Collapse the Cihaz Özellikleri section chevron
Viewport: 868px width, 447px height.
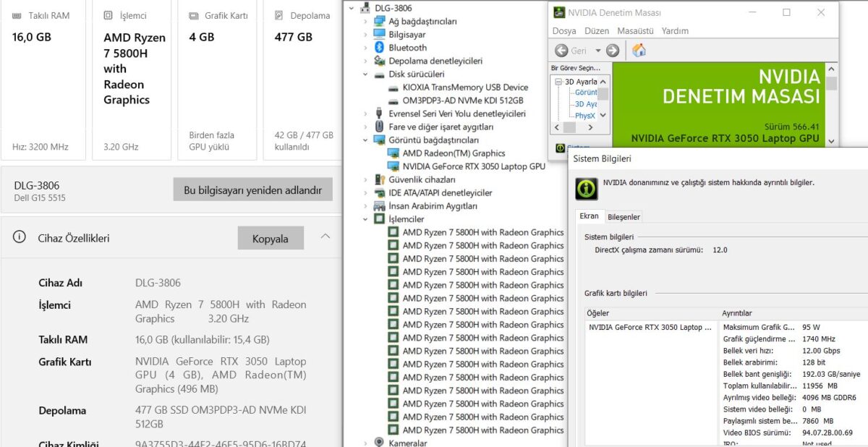(x=325, y=237)
